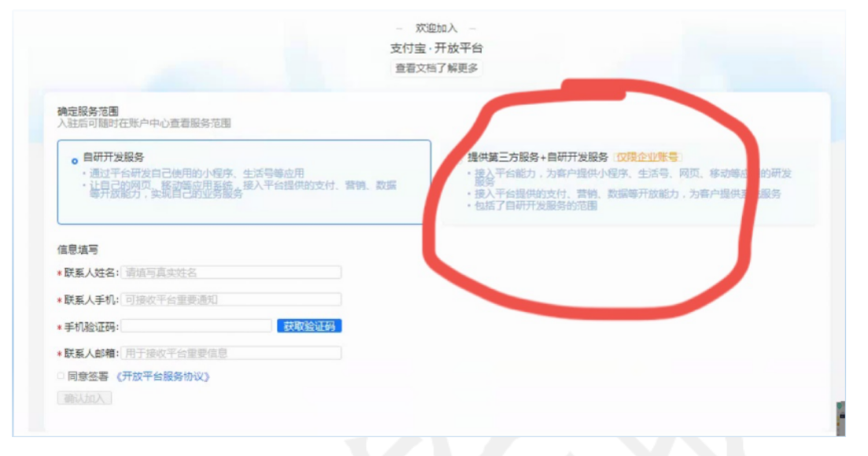Click the 仅限企业账号 orange tag
Image resolution: width=868 pixels, height=456 pixels.
pos(647,158)
